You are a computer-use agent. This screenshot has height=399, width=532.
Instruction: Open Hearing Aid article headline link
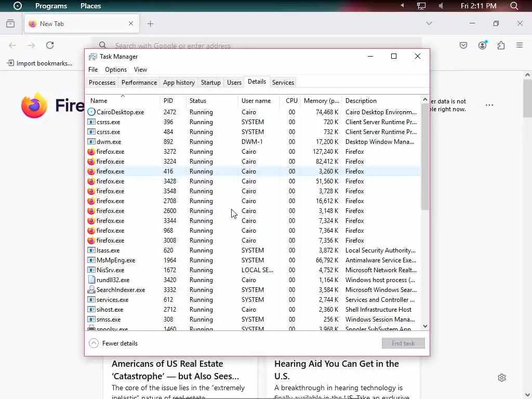point(336,370)
